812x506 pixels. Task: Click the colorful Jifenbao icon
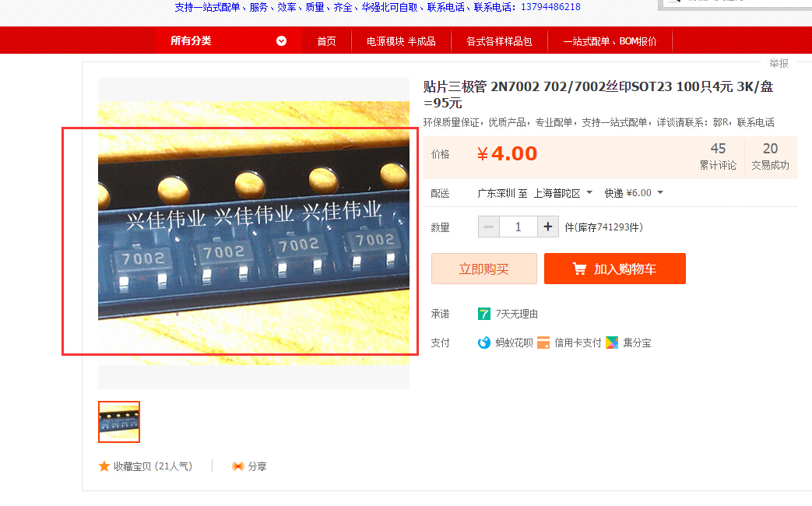pos(612,343)
